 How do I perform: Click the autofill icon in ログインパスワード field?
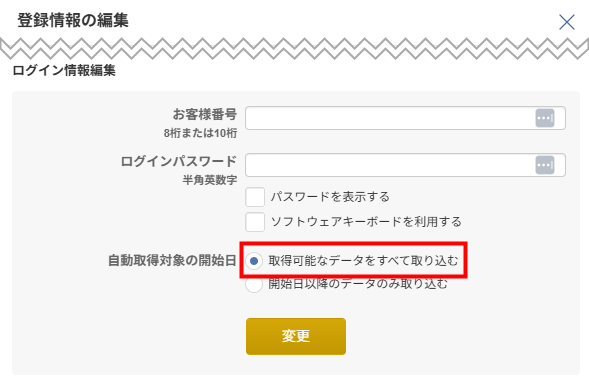click(x=545, y=165)
